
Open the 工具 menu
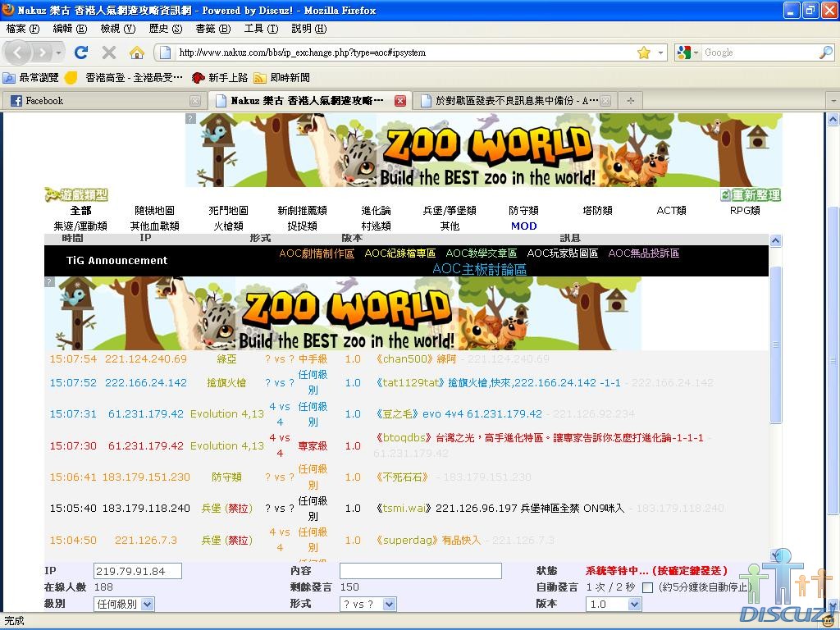261,29
